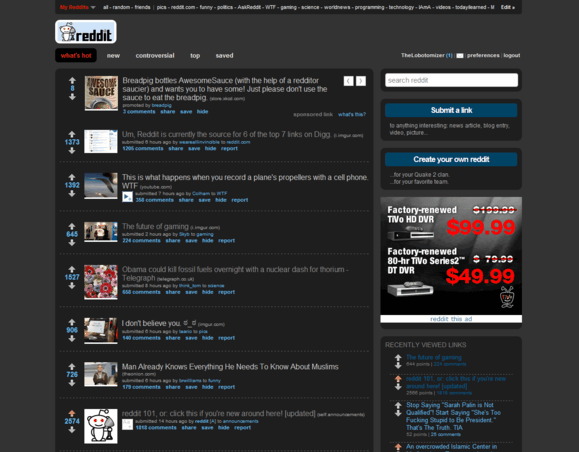This screenshot has height=452, width=579.
Task: Switch to the top tab
Action: click(x=195, y=56)
